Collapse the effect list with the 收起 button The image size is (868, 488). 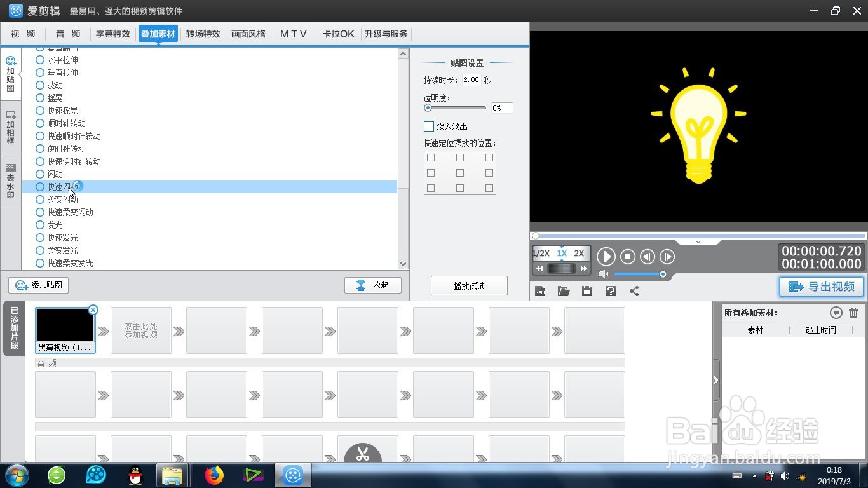[x=373, y=285]
